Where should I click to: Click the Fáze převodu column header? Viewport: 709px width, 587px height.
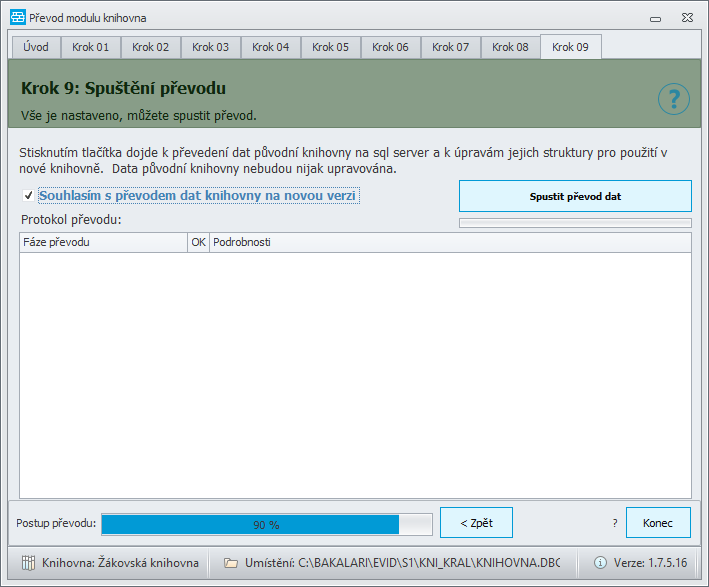(x=104, y=242)
